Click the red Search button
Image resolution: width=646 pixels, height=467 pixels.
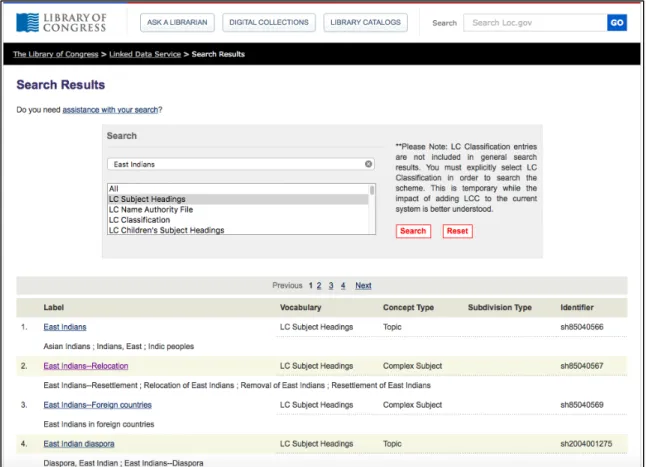tap(413, 231)
